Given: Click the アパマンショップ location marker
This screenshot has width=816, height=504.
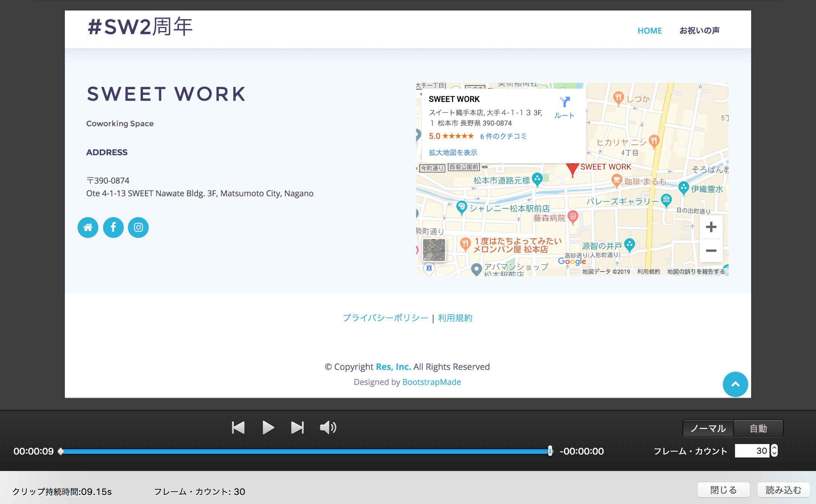Looking at the screenshot, I should point(476,269).
